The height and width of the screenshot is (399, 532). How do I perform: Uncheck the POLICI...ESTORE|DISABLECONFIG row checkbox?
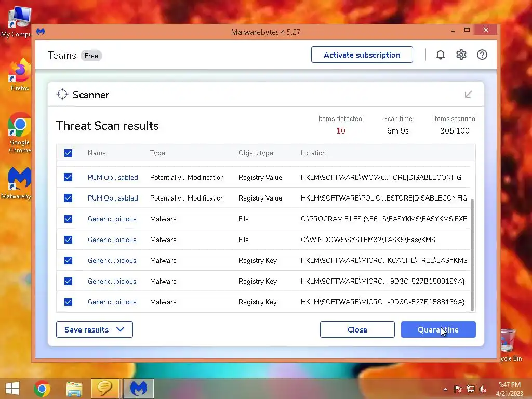click(x=68, y=198)
